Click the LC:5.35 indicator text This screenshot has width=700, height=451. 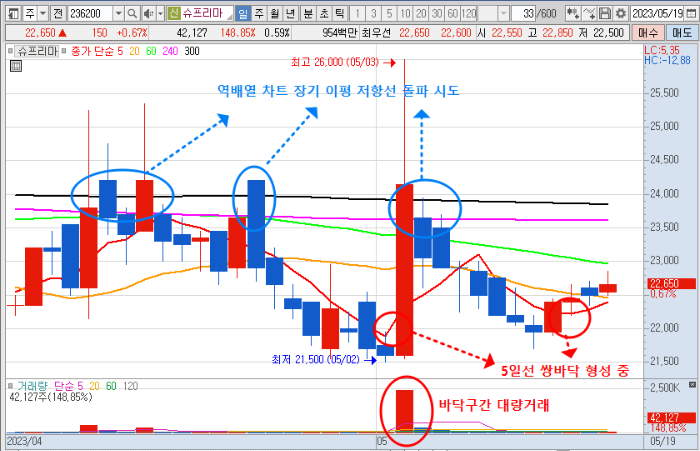pos(662,50)
